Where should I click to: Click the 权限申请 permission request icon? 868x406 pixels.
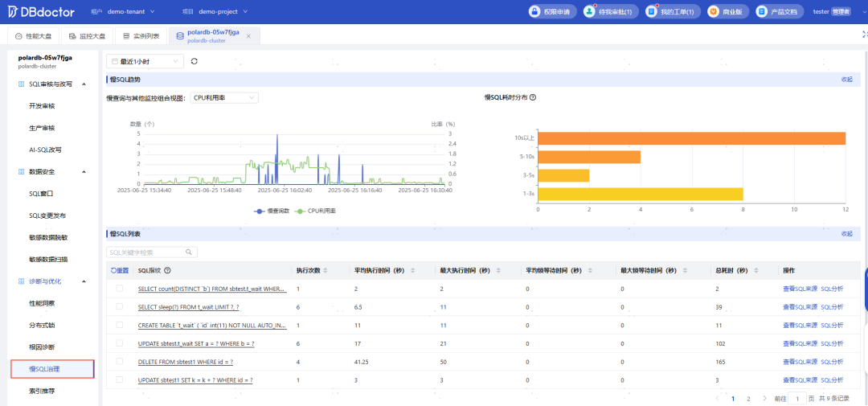pyautogui.click(x=536, y=11)
